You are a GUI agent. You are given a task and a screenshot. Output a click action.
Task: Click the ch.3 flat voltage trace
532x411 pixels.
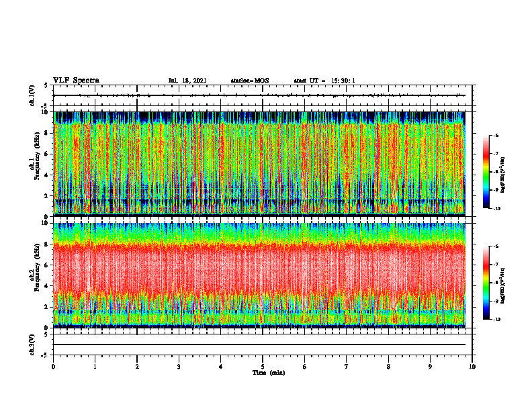tap(259, 345)
